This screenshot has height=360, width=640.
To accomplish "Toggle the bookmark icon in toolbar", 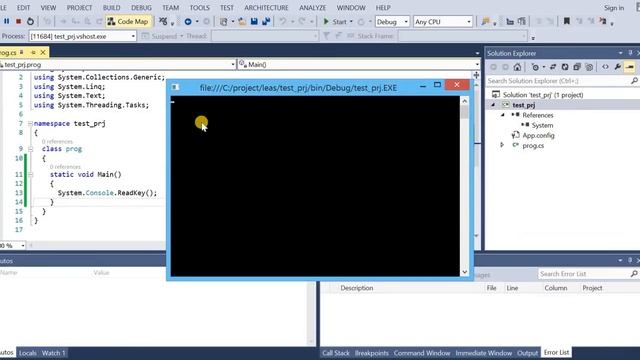I will [567, 21].
